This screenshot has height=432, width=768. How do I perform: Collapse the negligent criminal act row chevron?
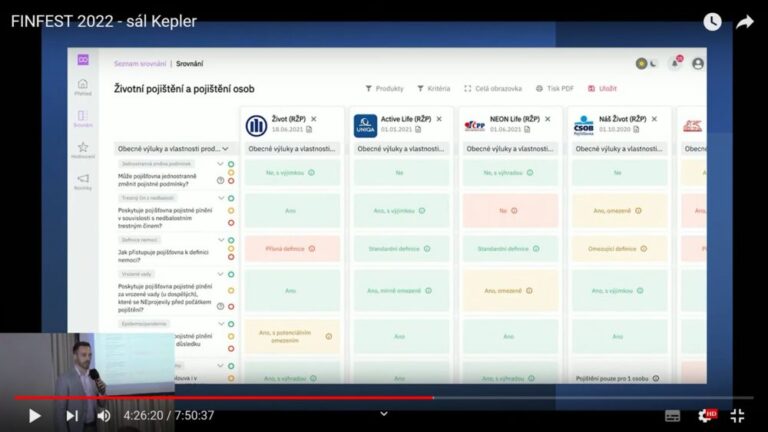pos(221,198)
